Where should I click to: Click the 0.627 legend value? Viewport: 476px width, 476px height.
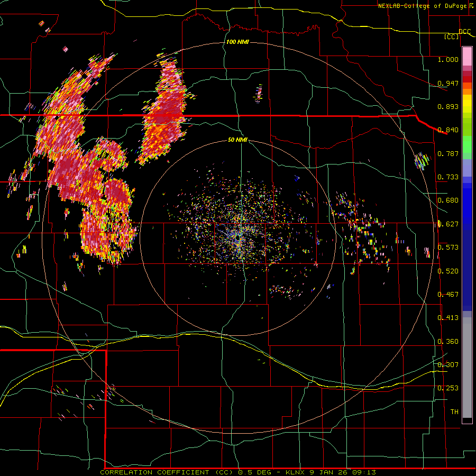pyautogui.click(x=448, y=224)
